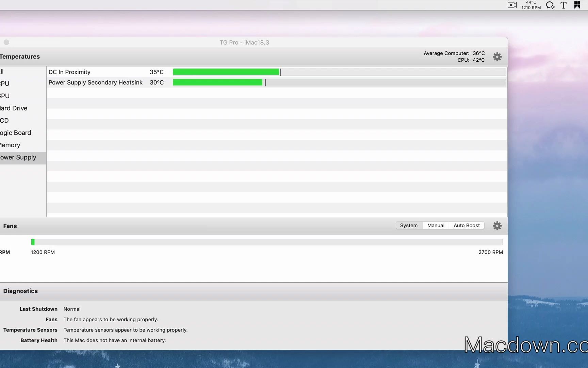Click the bookmark flag menu bar icon
This screenshot has height=368, width=588.
pyautogui.click(x=577, y=5)
